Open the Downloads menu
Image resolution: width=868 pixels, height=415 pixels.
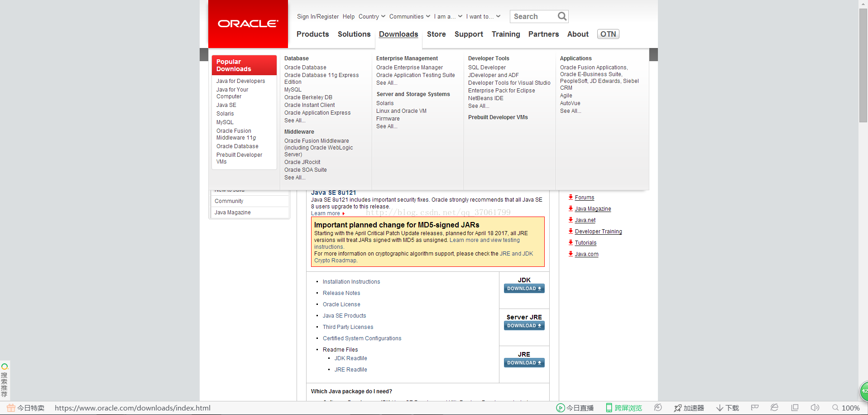point(398,34)
